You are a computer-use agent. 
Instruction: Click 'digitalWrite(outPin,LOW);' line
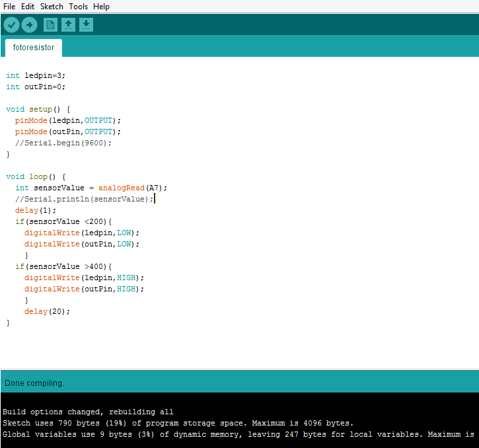[82, 244]
